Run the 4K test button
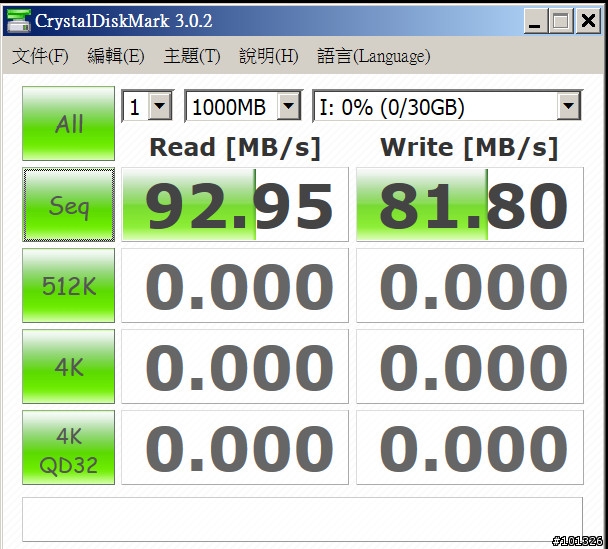The height and width of the screenshot is (549, 608). (69, 366)
